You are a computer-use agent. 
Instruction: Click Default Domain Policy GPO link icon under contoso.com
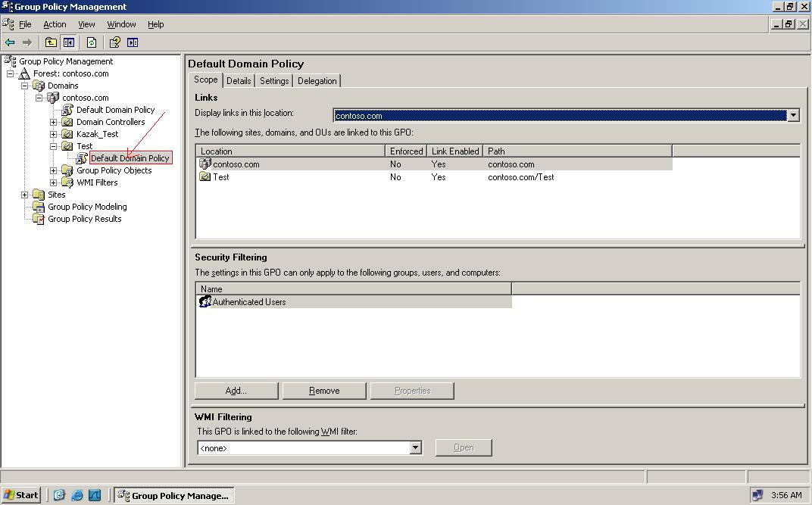(x=67, y=110)
